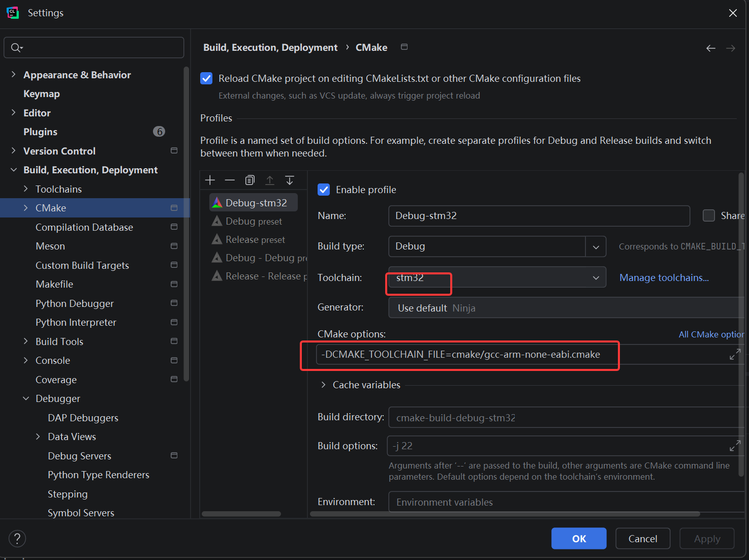Remove the selected profile with minus icon

tap(230, 180)
